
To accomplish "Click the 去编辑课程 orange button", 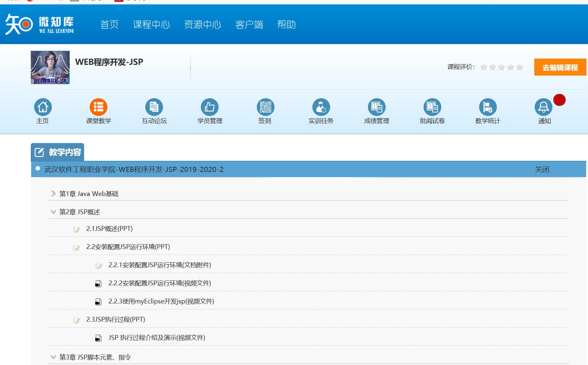I will tap(560, 67).
